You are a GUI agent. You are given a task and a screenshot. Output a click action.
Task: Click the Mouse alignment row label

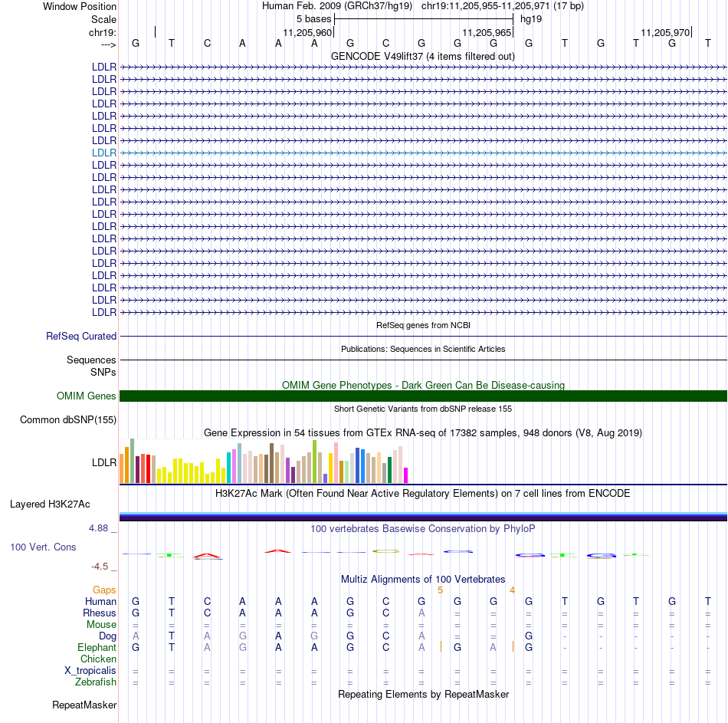click(101, 625)
